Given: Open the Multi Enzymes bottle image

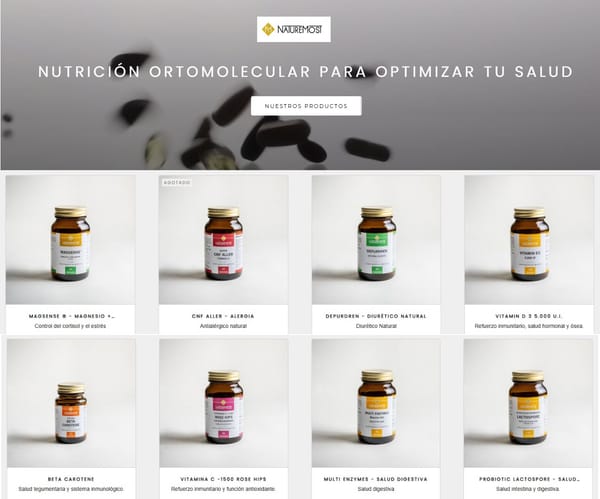Looking at the screenshot, I should tap(376, 403).
